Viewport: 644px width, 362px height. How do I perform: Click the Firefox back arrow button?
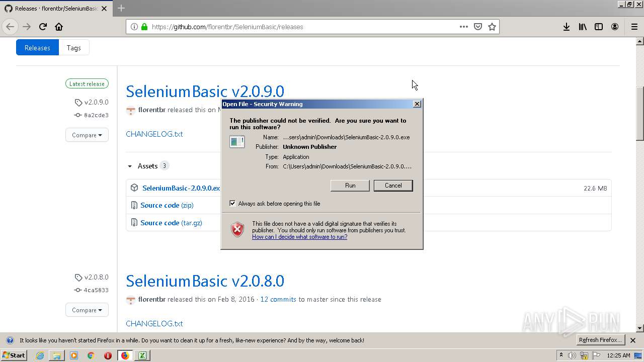click(10, 27)
